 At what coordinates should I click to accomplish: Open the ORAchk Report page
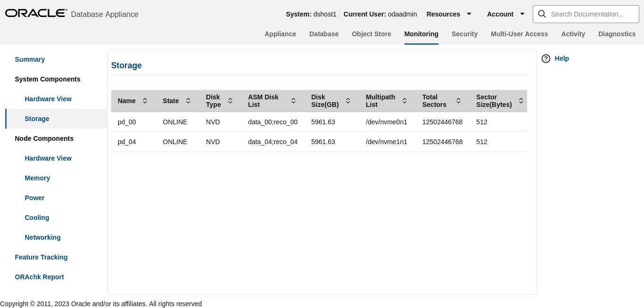click(39, 277)
